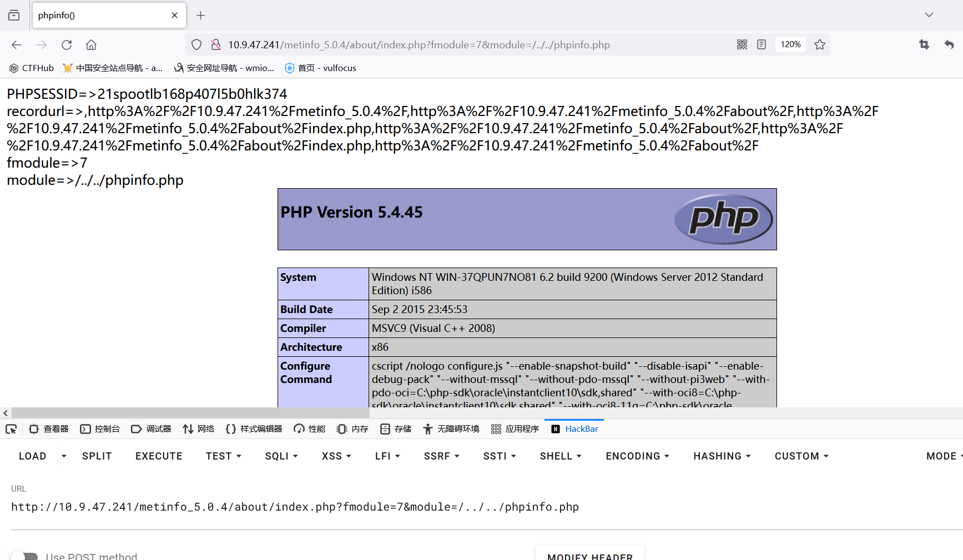This screenshot has height=560, width=963.
Task: Switch to the 存储 storage tab
Action: point(396,429)
